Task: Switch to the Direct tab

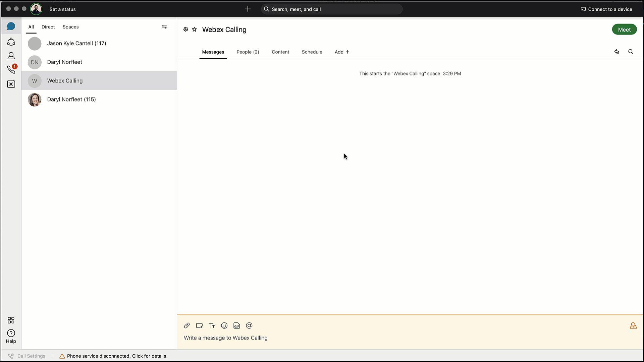Action: [48, 27]
